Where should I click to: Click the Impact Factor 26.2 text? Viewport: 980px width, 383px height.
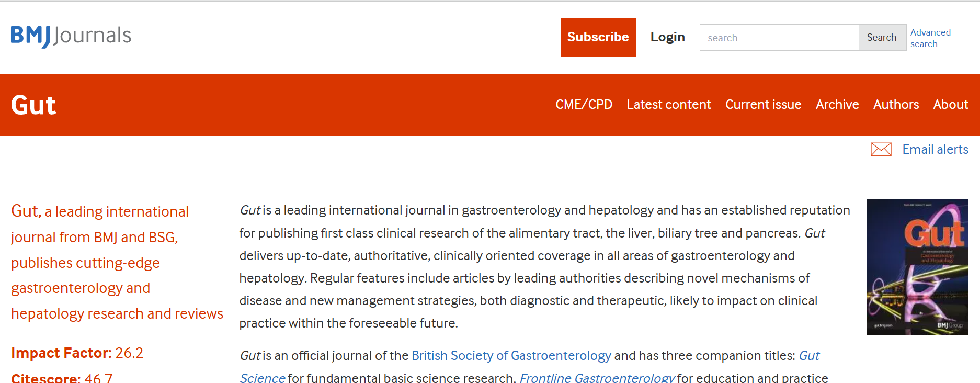77,353
